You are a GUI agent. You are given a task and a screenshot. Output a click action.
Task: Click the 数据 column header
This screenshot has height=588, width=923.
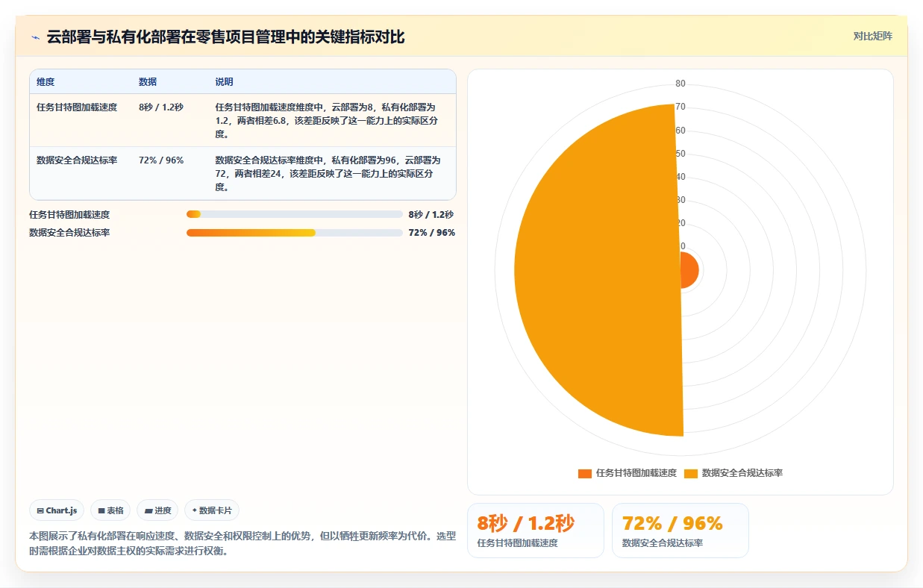coord(148,82)
